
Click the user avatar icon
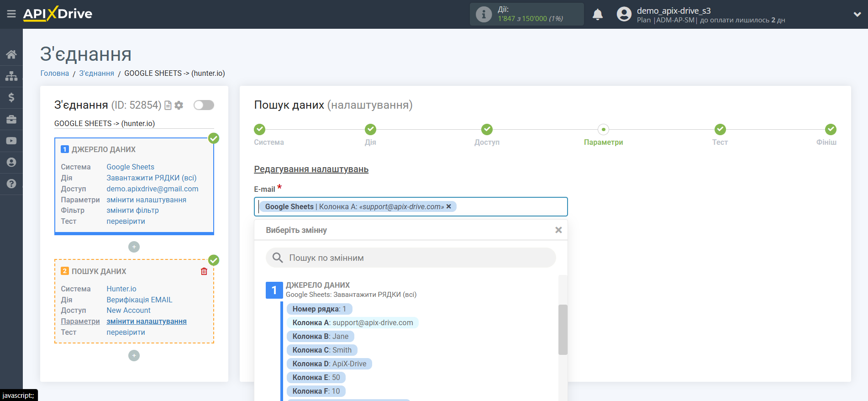(624, 14)
